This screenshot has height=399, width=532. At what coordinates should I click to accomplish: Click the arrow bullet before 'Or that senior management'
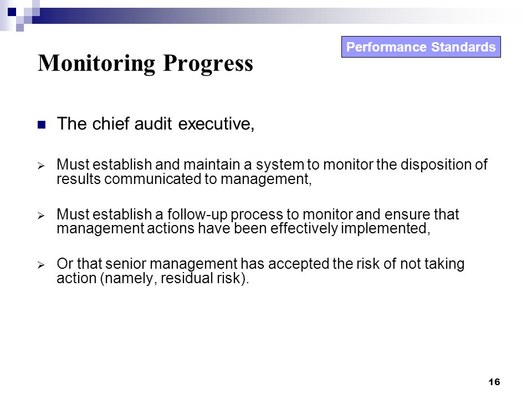[41, 265]
